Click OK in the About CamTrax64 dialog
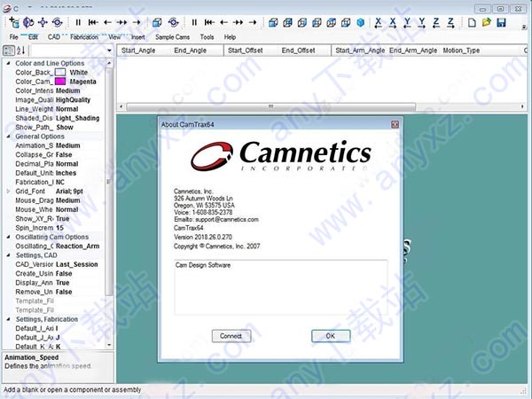Viewport: 532px width, 399px height. click(331, 336)
